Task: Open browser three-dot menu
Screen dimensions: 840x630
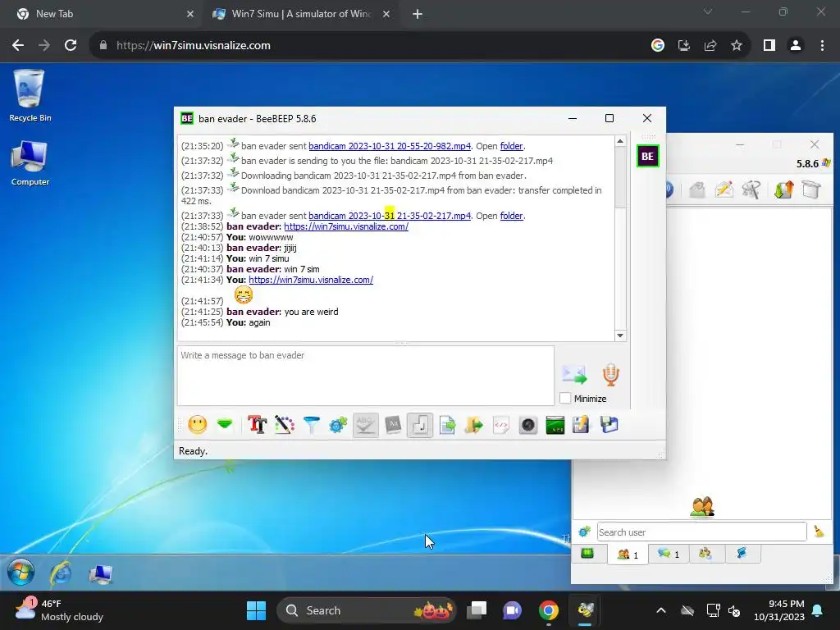Action: pos(822,46)
